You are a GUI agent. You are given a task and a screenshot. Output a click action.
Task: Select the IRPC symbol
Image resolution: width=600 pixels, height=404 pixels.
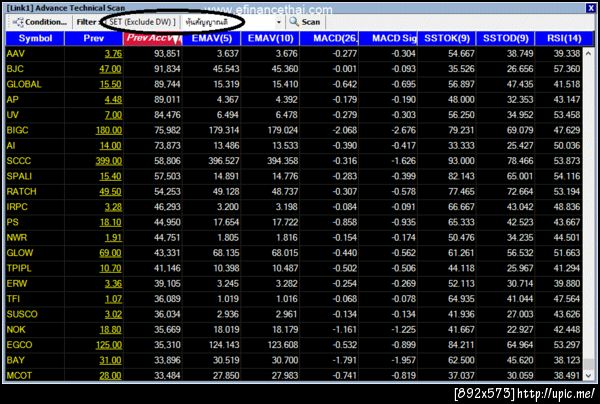[17, 207]
